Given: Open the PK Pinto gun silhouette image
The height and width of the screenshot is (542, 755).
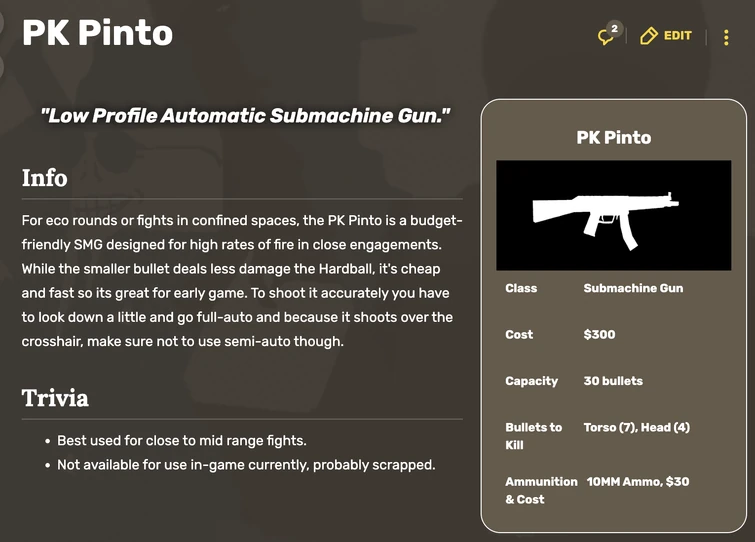Looking at the screenshot, I should (x=614, y=215).
